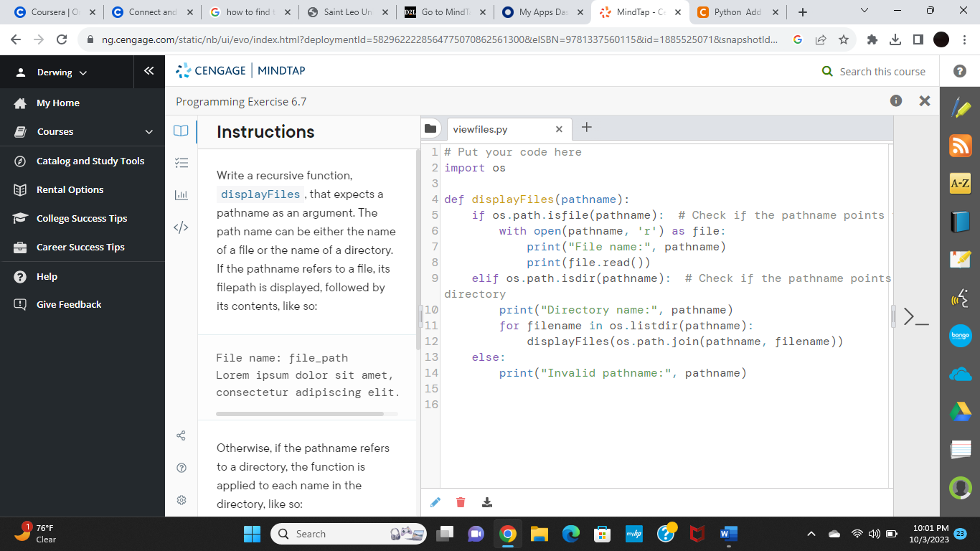Open the progress chart icon
Screen dimensions: 980x551
pos(181,194)
